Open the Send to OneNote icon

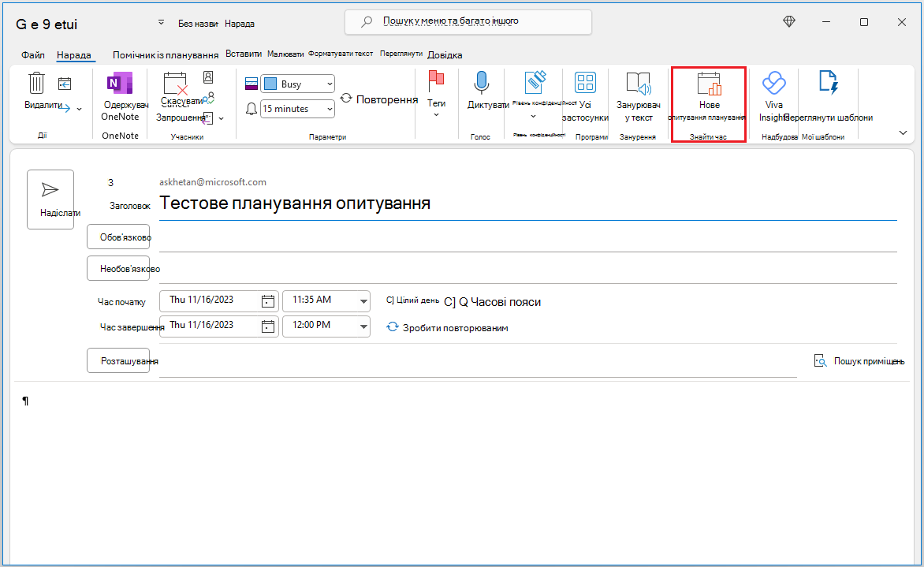coord(120,84)
